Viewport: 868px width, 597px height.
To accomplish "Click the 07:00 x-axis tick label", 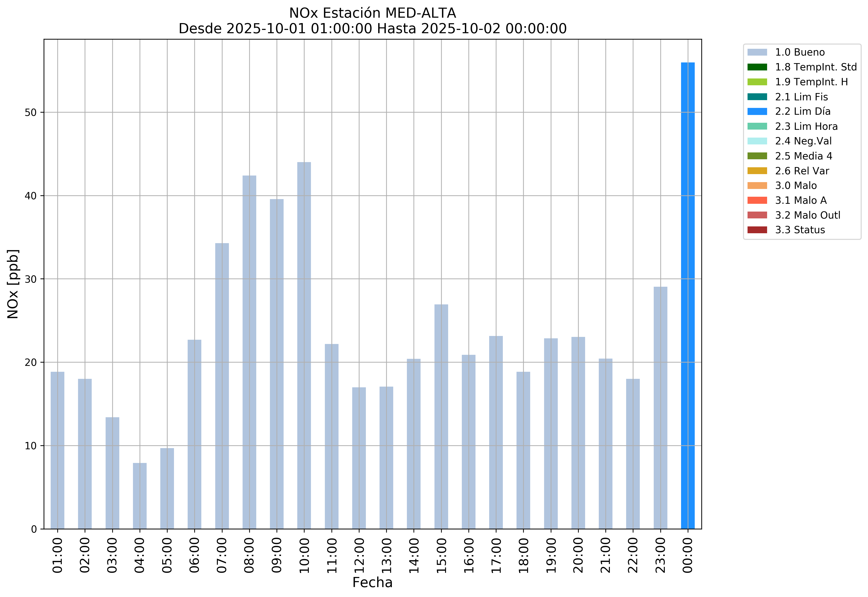I will [x=222, y=555].
